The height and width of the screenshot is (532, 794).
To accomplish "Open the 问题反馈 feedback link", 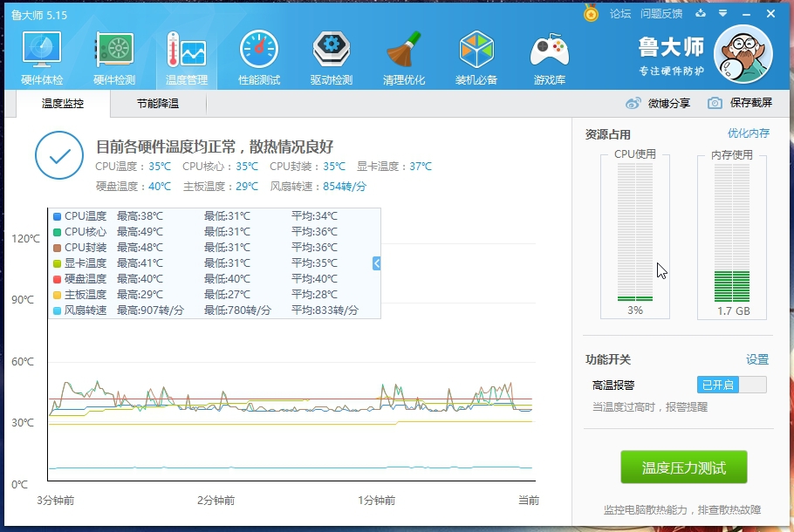I will 661,14.
